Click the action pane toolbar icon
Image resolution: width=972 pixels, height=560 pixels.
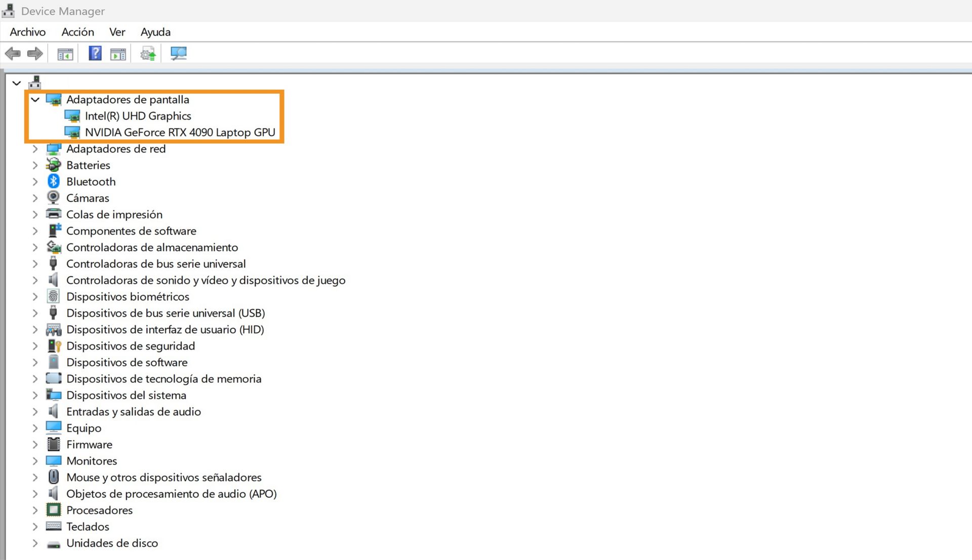(118, 54)
